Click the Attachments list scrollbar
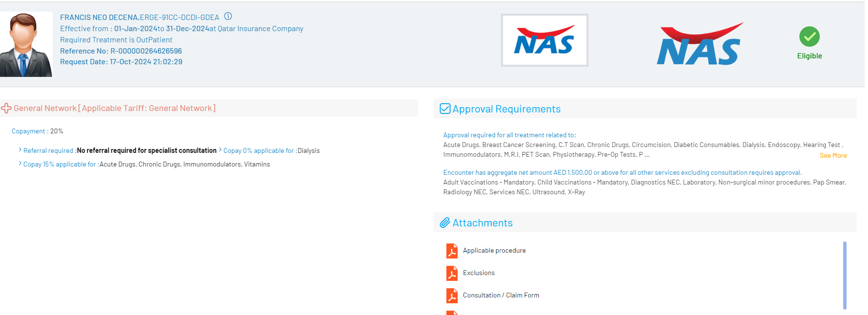This screenshot has height=315, width=868. click(x=845, y=275)
